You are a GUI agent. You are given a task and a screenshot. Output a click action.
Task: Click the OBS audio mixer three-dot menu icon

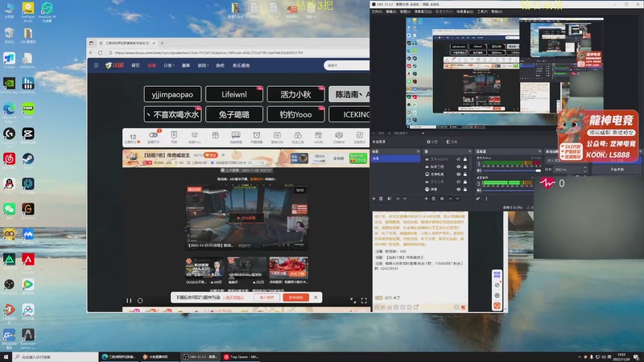[x=487, y=199]
